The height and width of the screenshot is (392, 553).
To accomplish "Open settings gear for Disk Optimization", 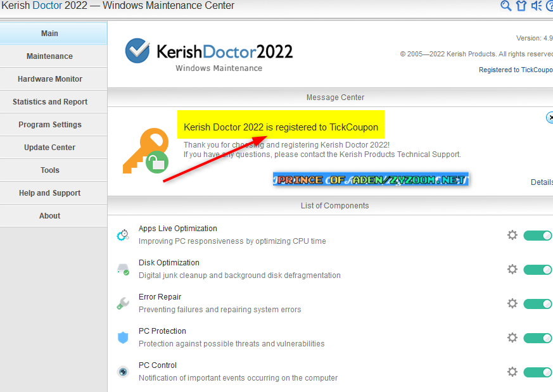I will coord(512,269).
